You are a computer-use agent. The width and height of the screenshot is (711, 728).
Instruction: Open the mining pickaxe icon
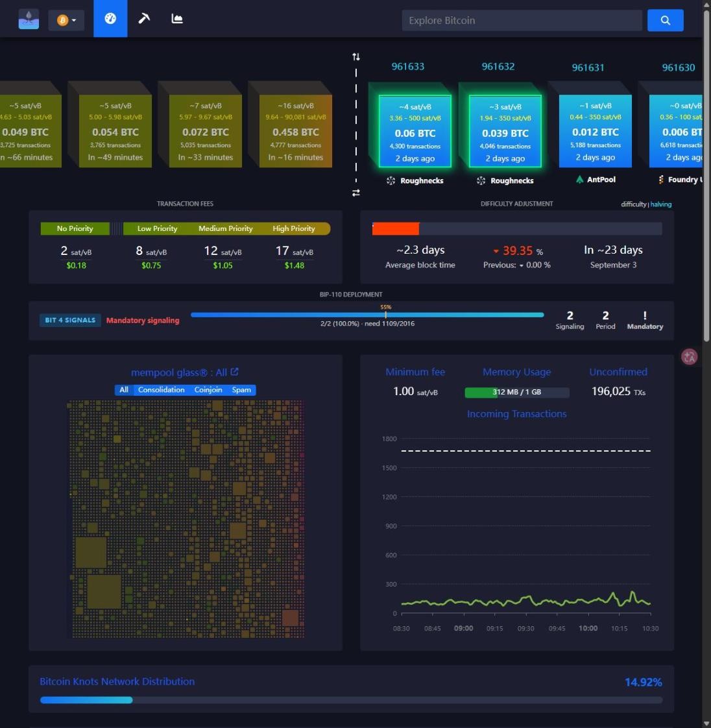144,19
